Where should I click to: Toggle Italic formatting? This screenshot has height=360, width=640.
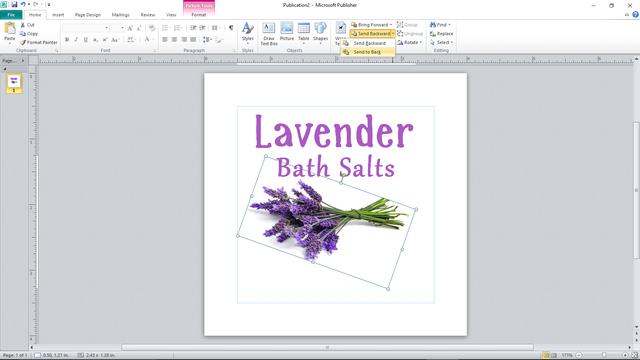click(x=76, y=39)
